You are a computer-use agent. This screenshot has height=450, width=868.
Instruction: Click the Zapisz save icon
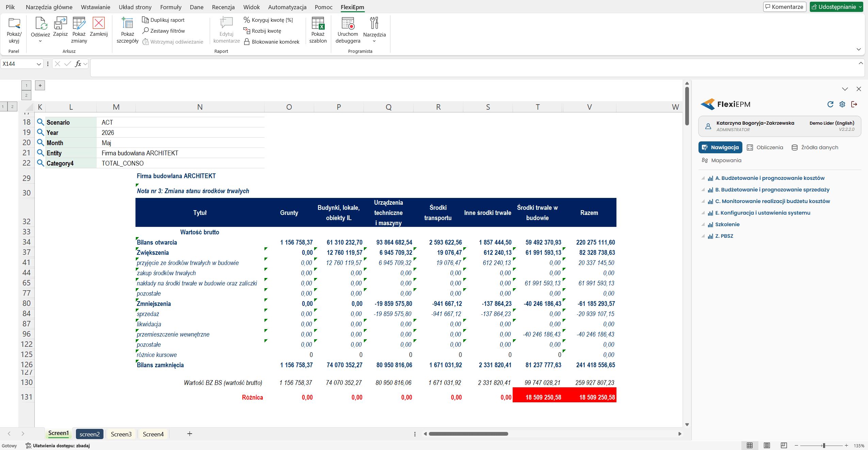[x=60, y=23]
